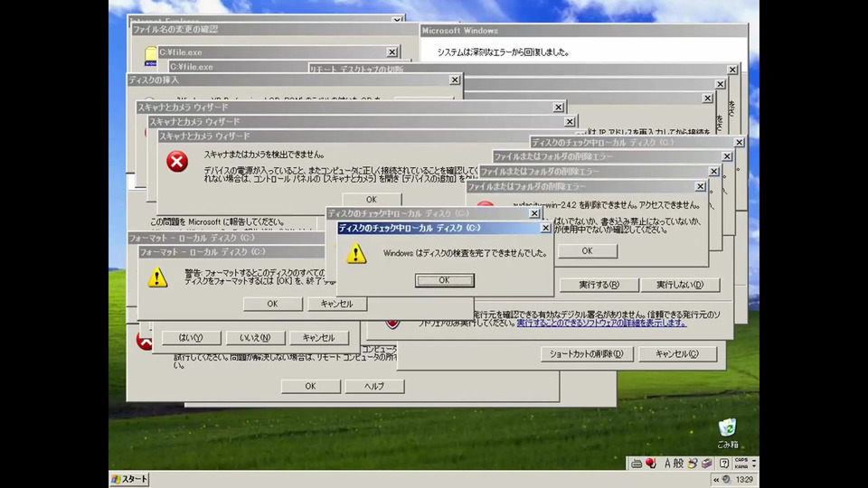Click text システムは深刻なエラーから回復しました。
This screenshot has height=488, width=868.
(x=504, y=52)
